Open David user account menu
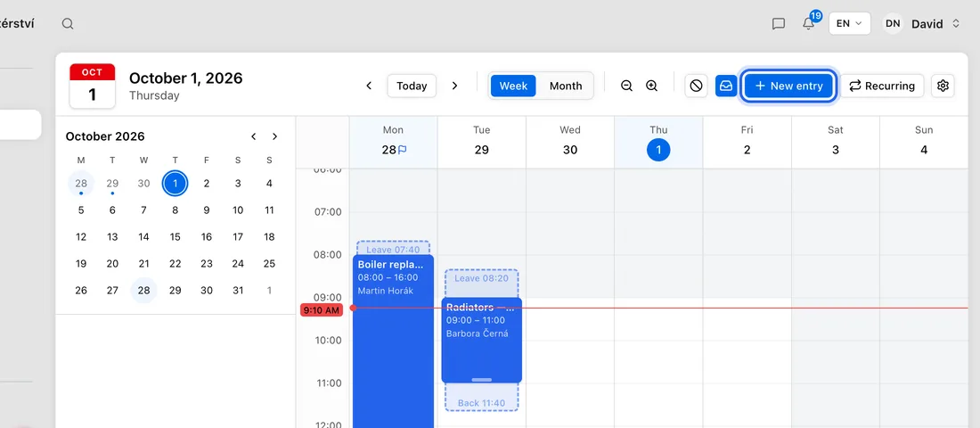 click(920, 24)
